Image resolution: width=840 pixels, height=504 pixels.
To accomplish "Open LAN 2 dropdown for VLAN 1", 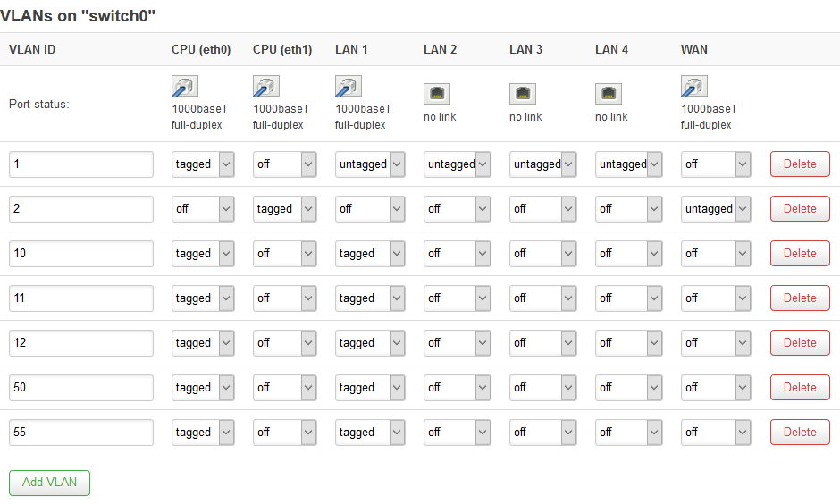I will coord(457,164).
